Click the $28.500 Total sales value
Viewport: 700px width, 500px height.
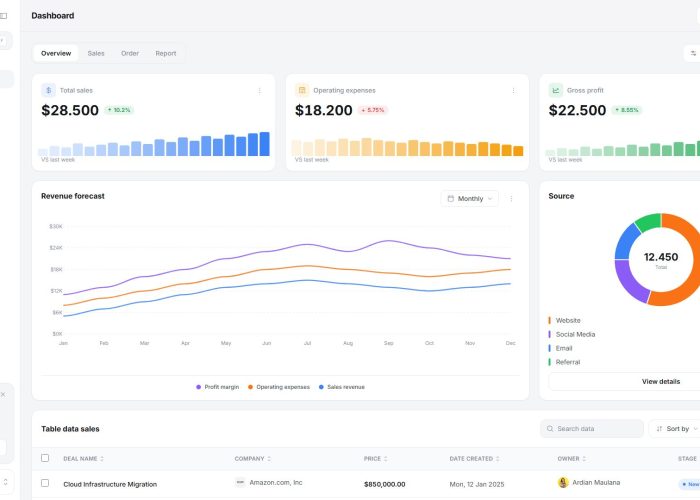pos(70,110)
